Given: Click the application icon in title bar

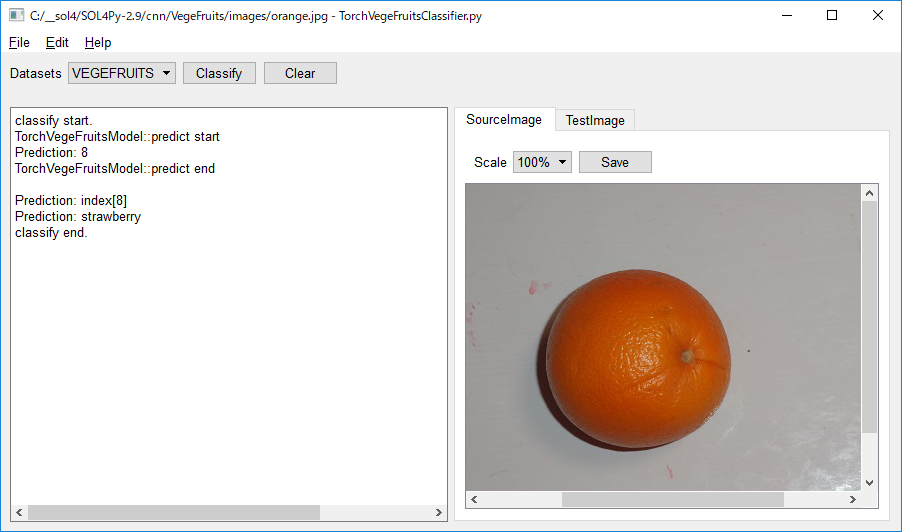Looking at the screenshot, I should tap(16, 16).
